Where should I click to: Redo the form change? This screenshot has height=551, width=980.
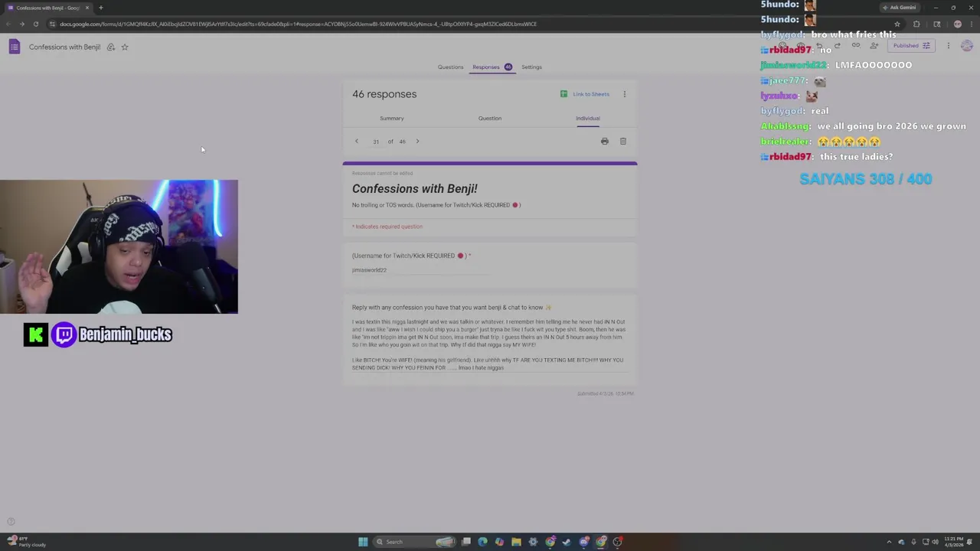pos(838,46)
